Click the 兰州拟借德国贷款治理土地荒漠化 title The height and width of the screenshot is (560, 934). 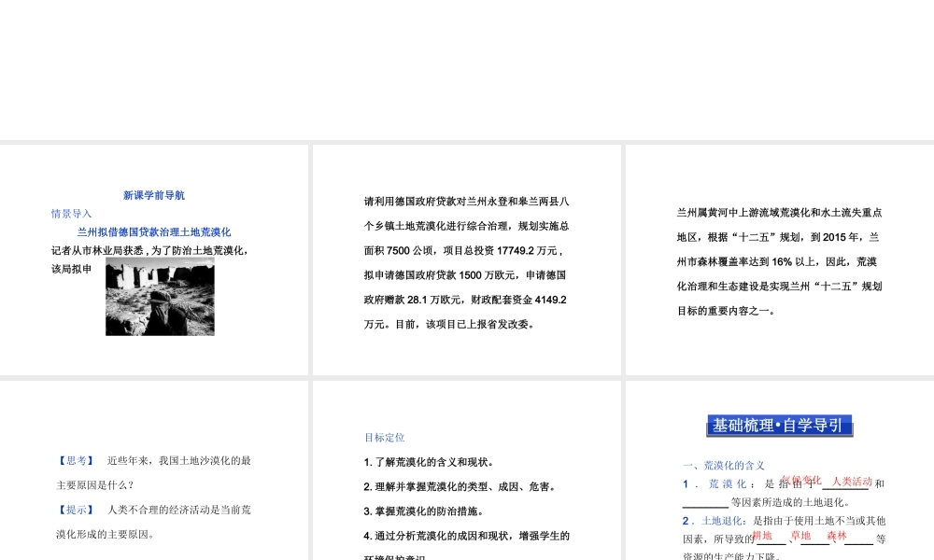(x=152, y=231)
